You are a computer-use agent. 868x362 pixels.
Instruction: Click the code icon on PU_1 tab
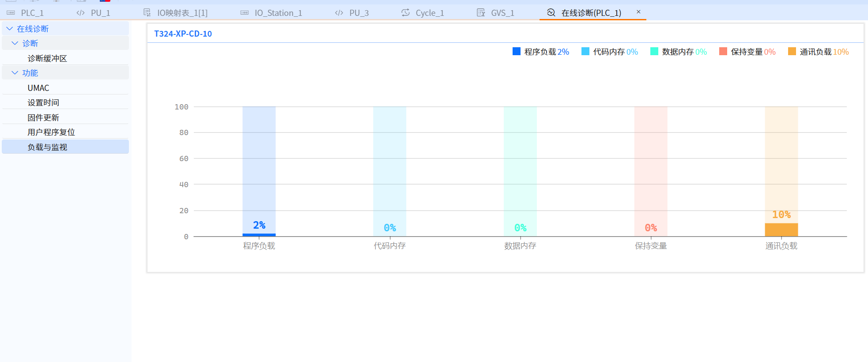click(x=80, y=13)
